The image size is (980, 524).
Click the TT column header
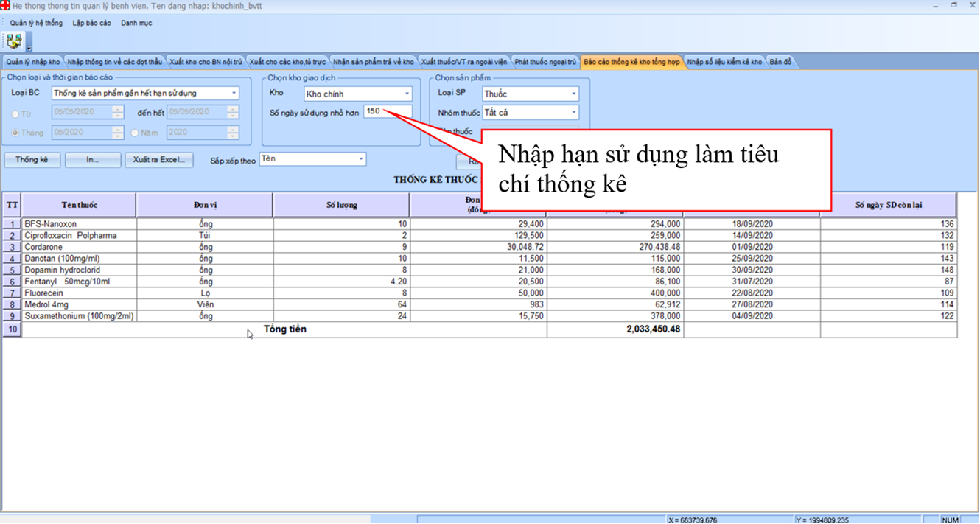12,205
